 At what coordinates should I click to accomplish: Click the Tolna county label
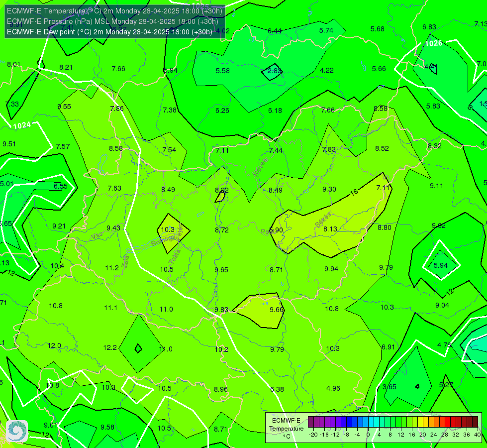tap(174, 256)
